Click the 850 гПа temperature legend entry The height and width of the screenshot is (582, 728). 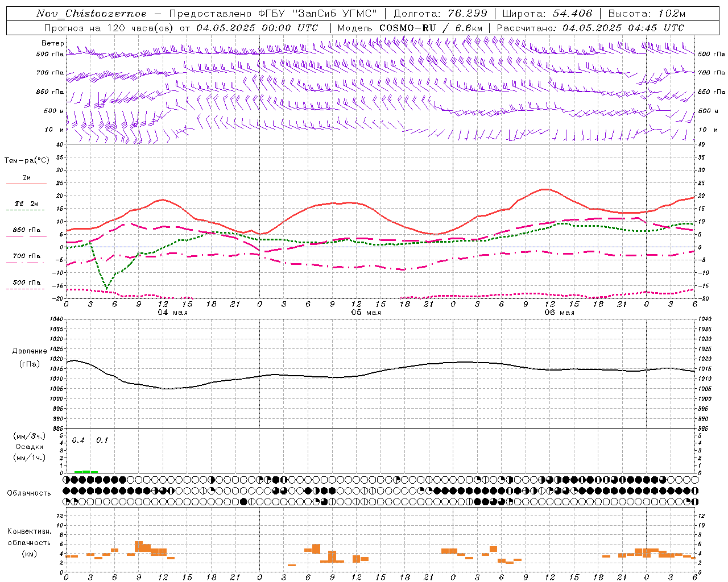26,230
